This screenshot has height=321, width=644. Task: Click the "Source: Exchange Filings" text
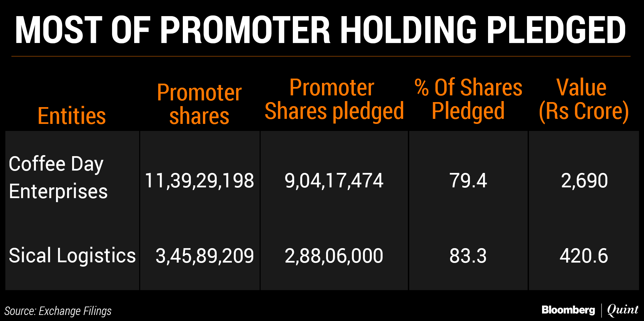tap(58, 311)
